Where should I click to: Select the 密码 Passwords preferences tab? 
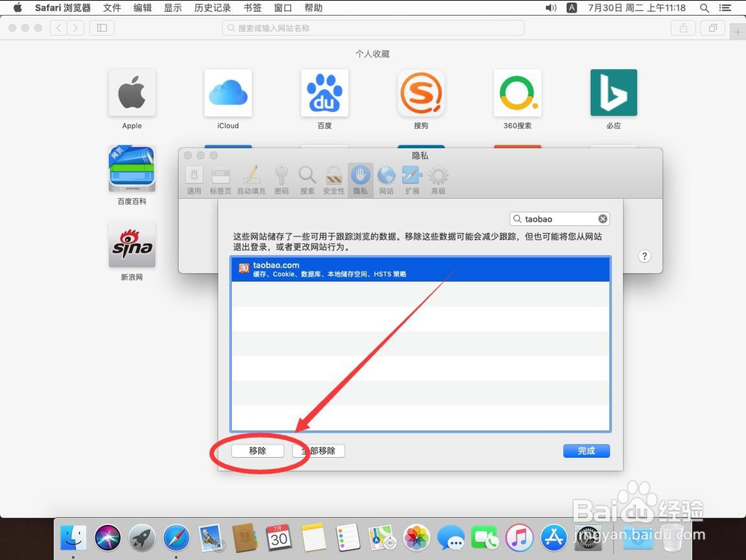[281, 180]
